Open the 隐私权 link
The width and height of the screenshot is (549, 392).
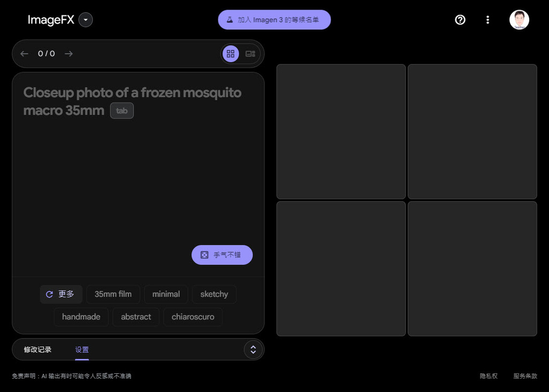(x=488, y=376)
